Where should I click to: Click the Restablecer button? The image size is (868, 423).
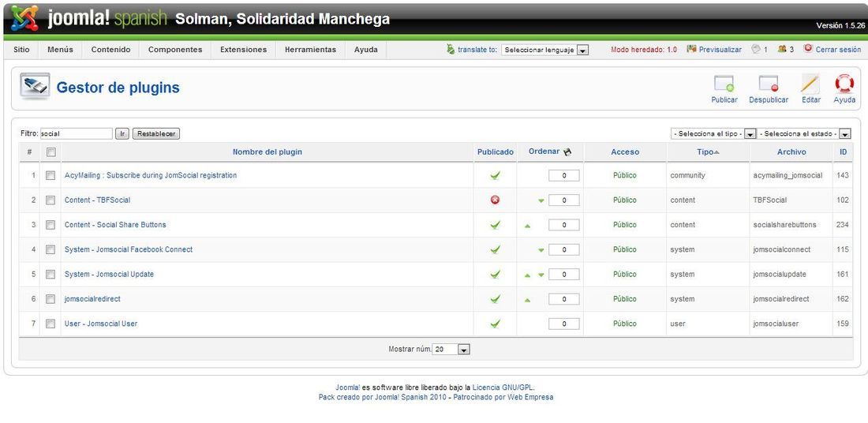[x=156, y=134]
